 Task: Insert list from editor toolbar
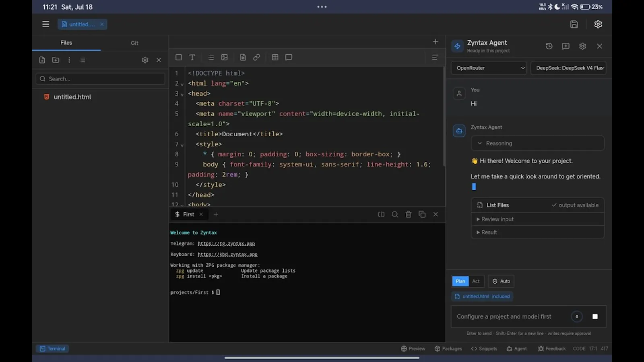(211, 58)
